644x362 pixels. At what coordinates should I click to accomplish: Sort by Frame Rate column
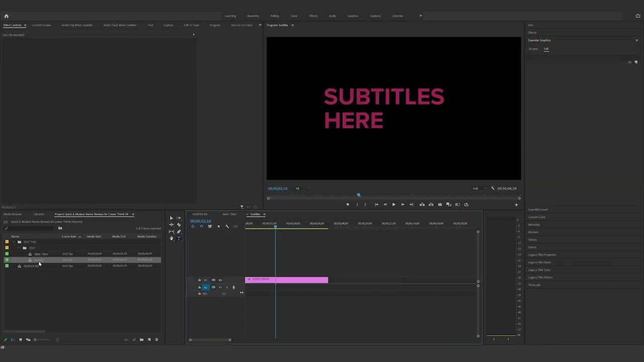point(69,236)
